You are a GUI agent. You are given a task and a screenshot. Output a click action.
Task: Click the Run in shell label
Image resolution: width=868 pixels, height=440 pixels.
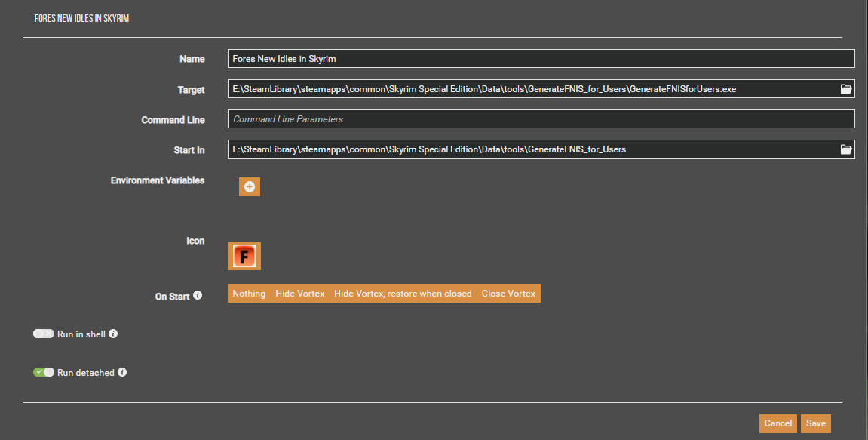(x=81, y=334)
